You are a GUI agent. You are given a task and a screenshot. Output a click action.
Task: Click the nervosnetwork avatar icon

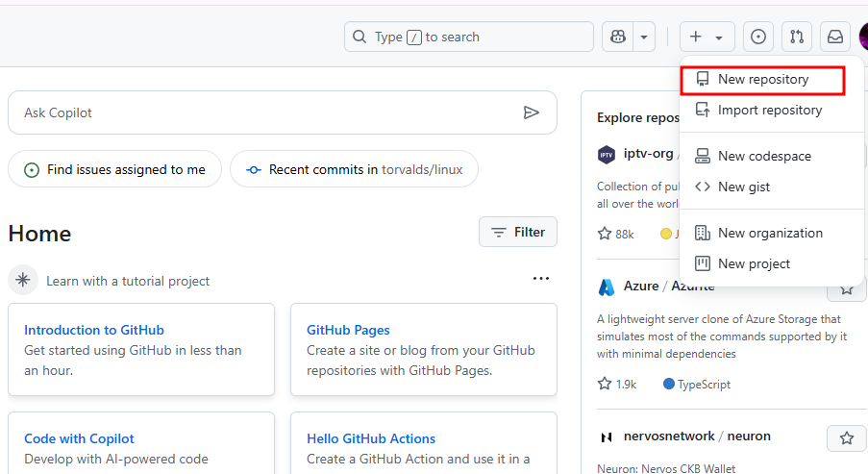point(607,437)
